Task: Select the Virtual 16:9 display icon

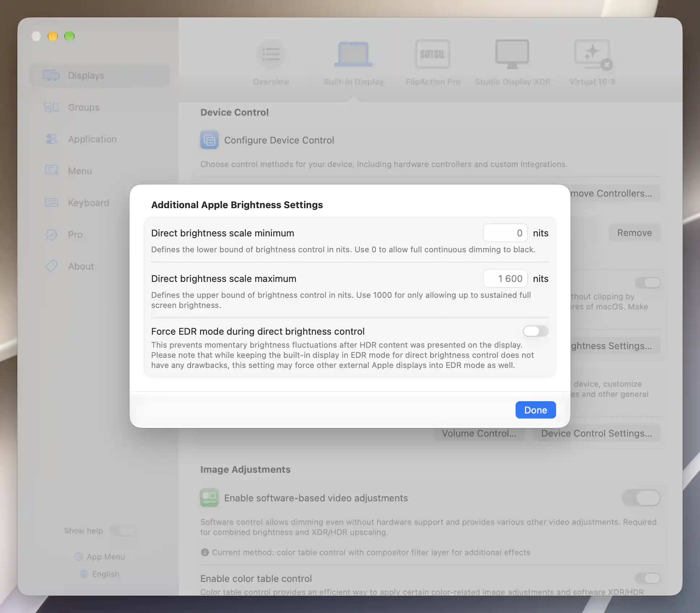Action: point(593,54)
